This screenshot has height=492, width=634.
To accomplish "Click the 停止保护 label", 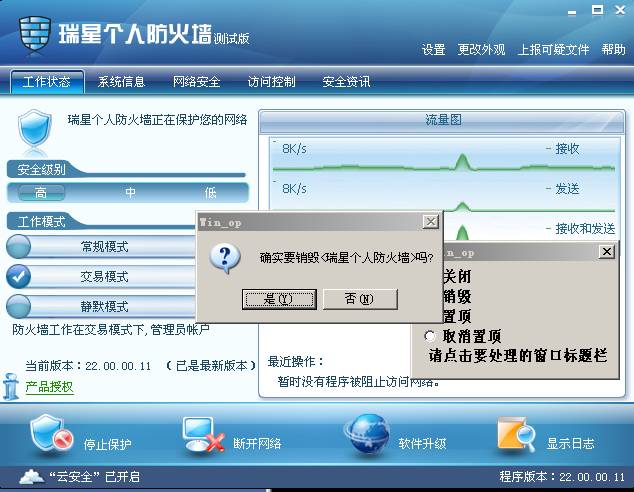I will (108, 444).
